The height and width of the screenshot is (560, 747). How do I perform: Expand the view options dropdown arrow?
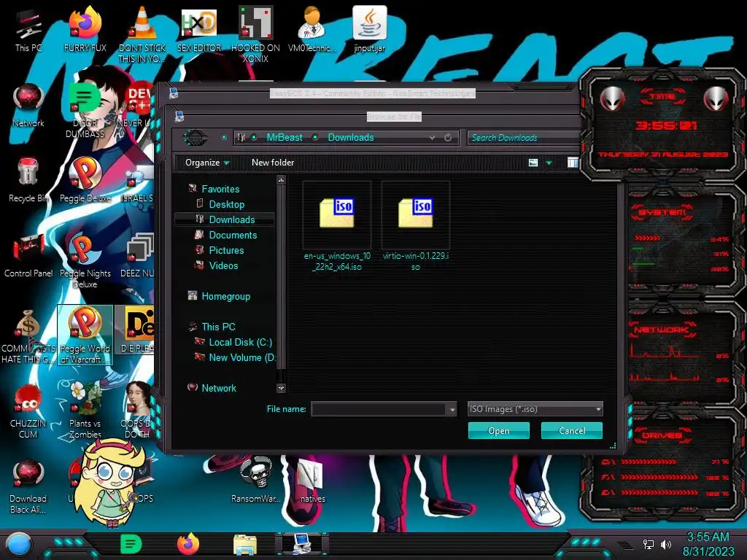click(x=549, y=163)
